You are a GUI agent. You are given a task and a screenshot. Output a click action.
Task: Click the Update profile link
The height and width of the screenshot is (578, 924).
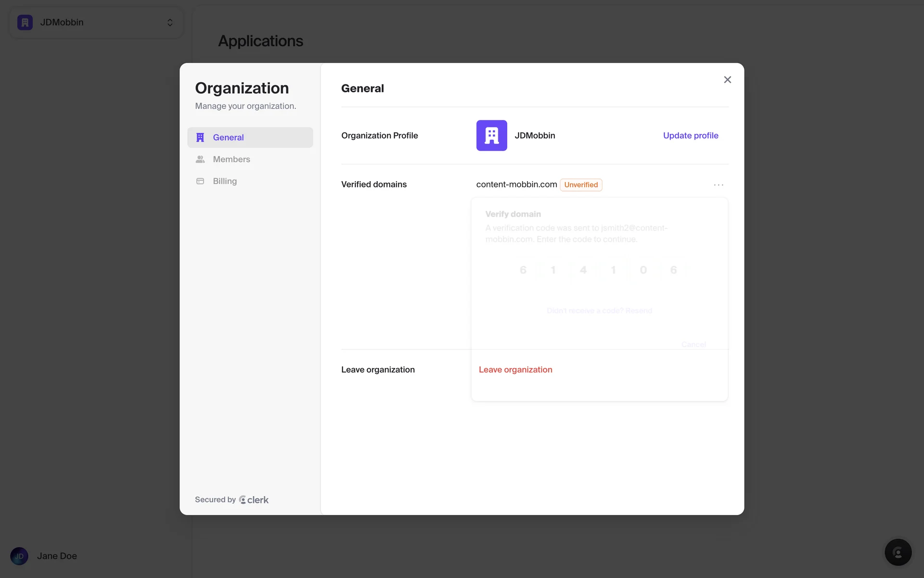click(690, 135)
